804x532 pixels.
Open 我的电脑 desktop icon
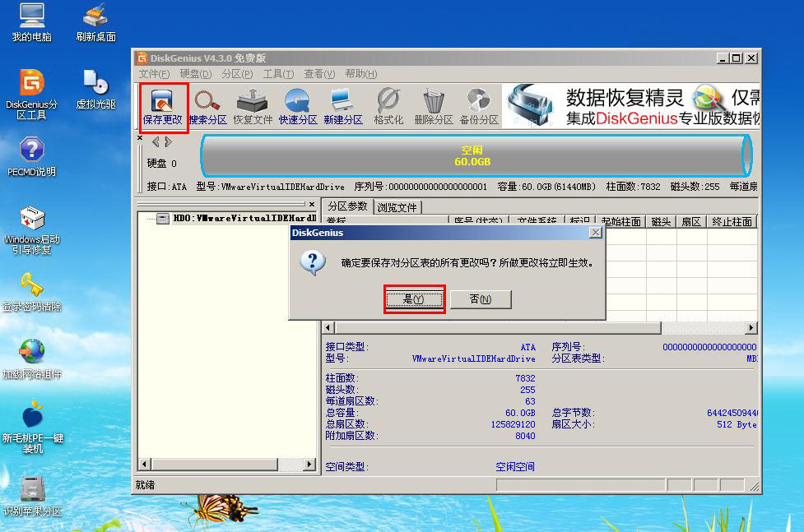32,22
